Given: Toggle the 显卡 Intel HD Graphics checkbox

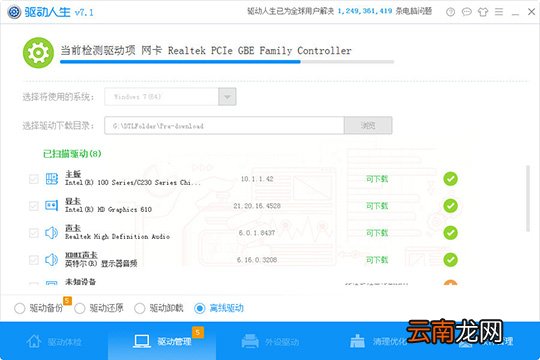Looking at the screenshot, I should click(34, 206).
